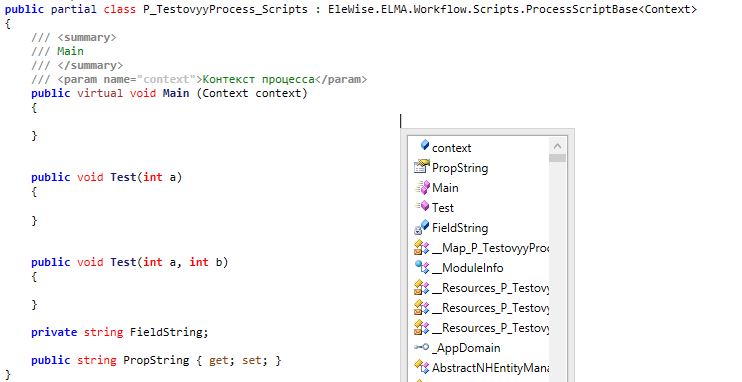Image resolution: width=742 pixels, height=382 pixels.
Task: Select 'AbstractNHEntityMana' completion entry
Action: (x=491, y=368)
